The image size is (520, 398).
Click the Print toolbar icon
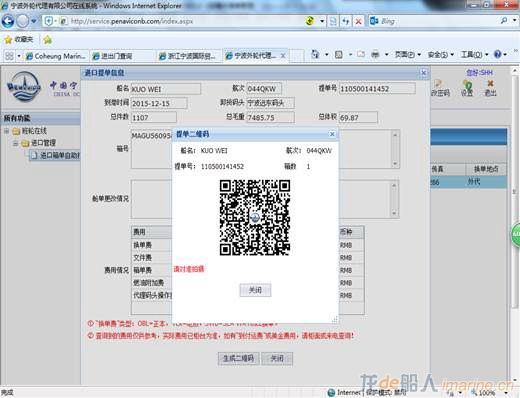click(x=375, y=54)
